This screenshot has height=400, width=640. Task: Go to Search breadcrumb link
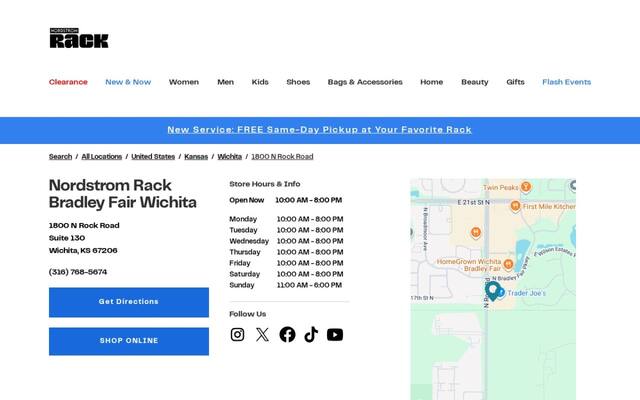point(60,156)
